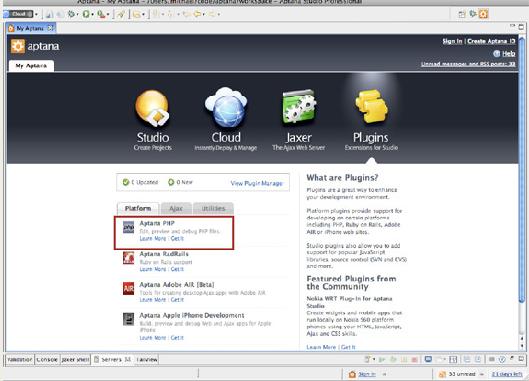
Task: Select the Cloud globe icon
Action: click(x=226, y=107)
